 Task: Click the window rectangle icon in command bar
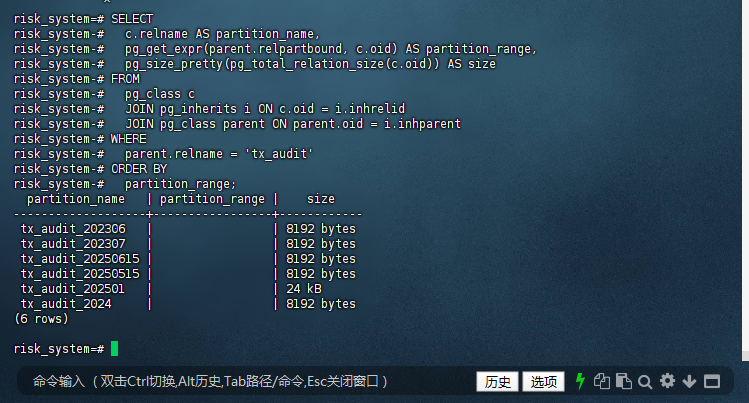click(x=712, y=382)
